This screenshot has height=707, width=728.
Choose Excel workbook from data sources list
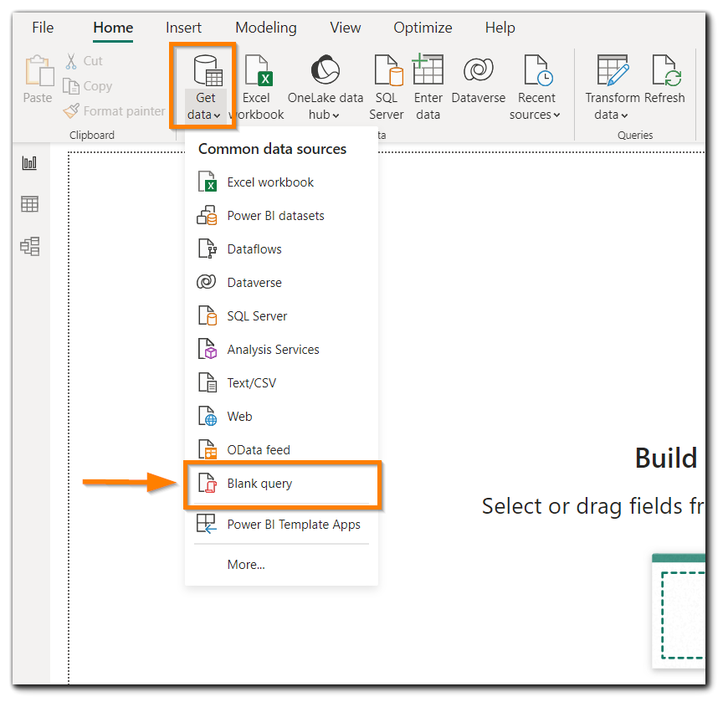click(281, 182)
